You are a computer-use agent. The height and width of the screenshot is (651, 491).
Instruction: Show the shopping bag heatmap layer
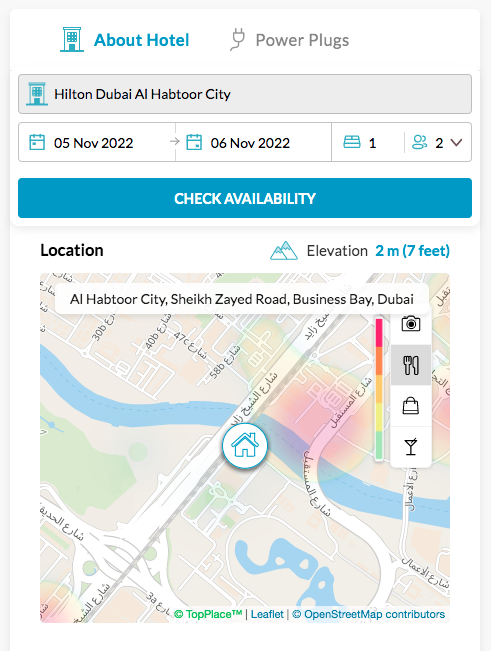click(x=410, y=406)
